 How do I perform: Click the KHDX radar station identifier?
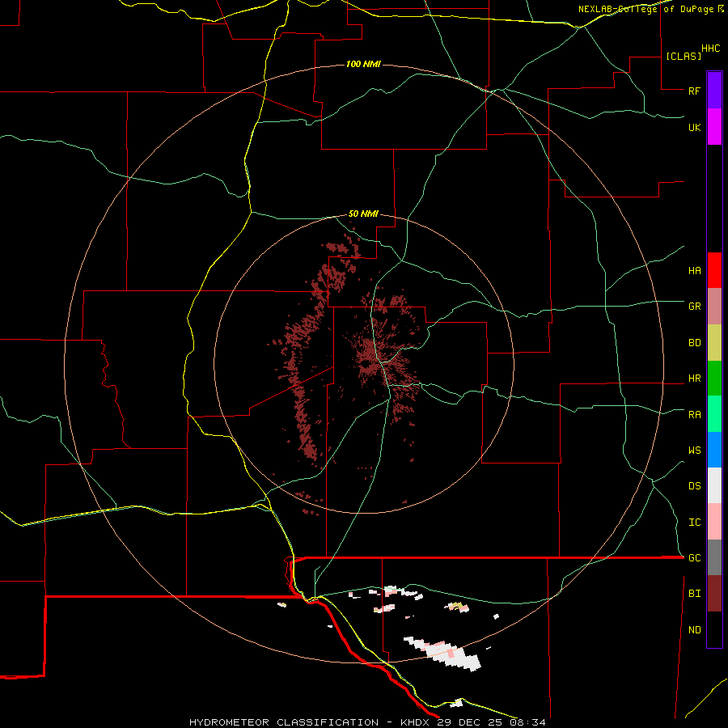415,722
